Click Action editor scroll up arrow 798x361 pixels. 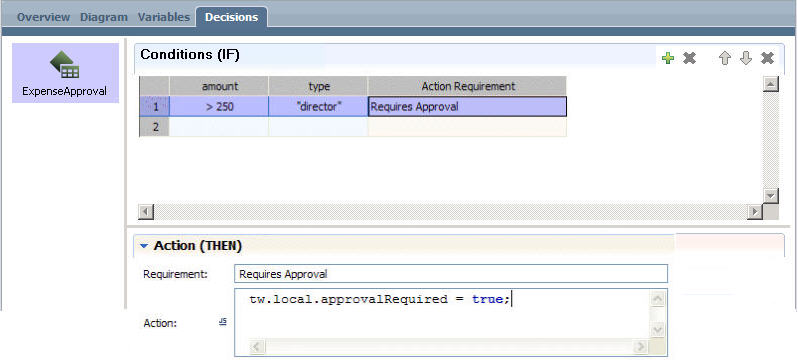pos(658,299)
